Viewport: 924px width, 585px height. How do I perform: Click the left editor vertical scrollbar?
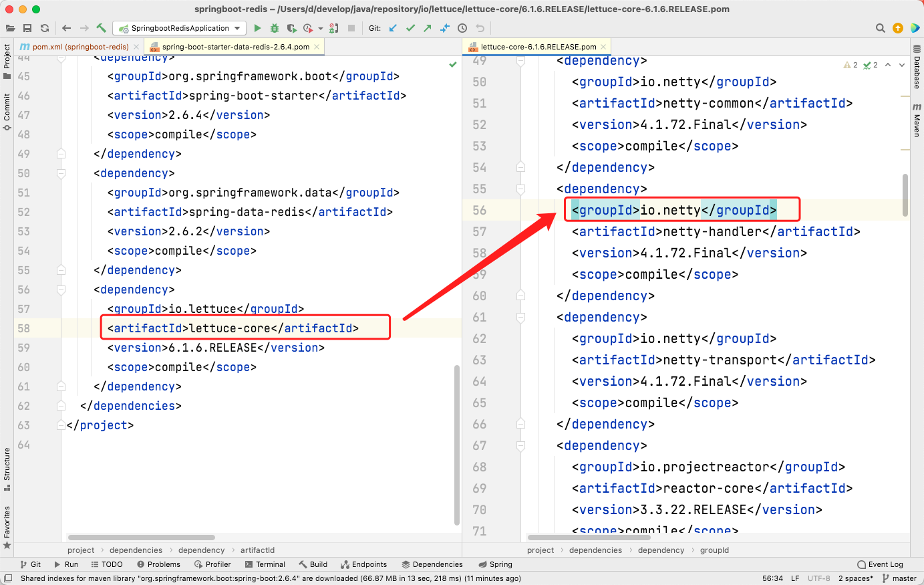point(457,445)
